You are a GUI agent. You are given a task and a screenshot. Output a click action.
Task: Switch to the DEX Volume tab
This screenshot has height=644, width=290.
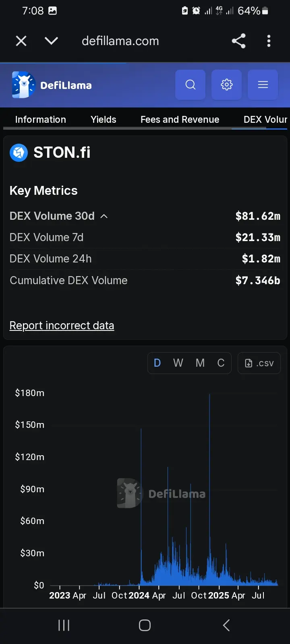(265, 120)
